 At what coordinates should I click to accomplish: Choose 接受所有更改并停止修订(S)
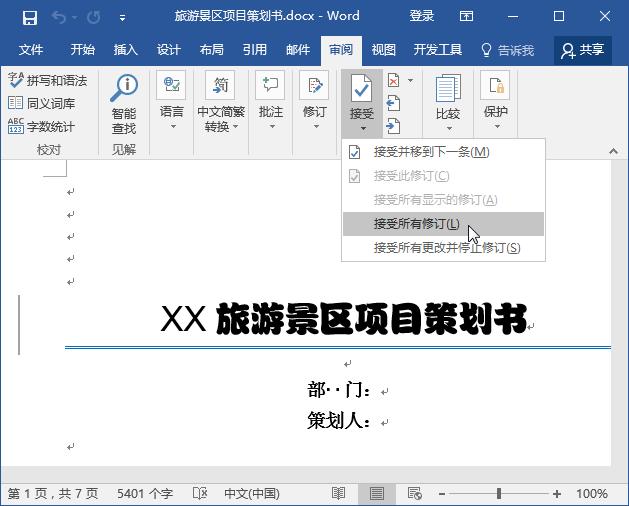click(443, 248)
